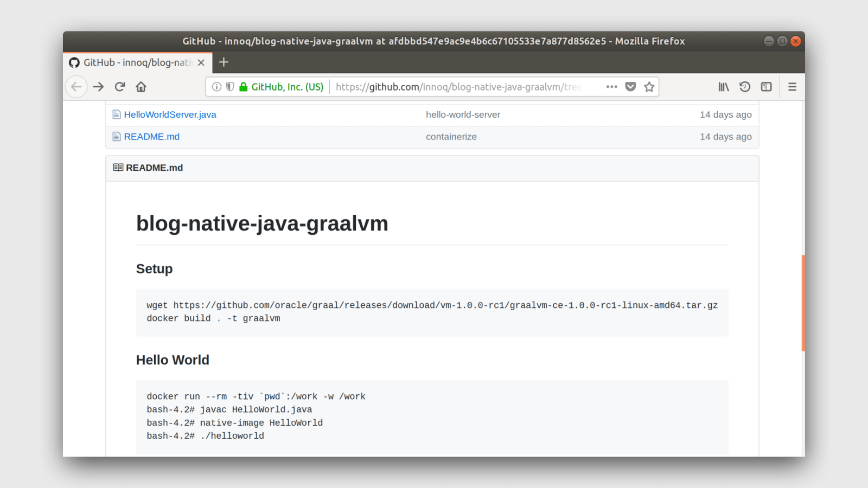
Task: Click the forward navigation arrow
Action: click(x=98, y=87)
